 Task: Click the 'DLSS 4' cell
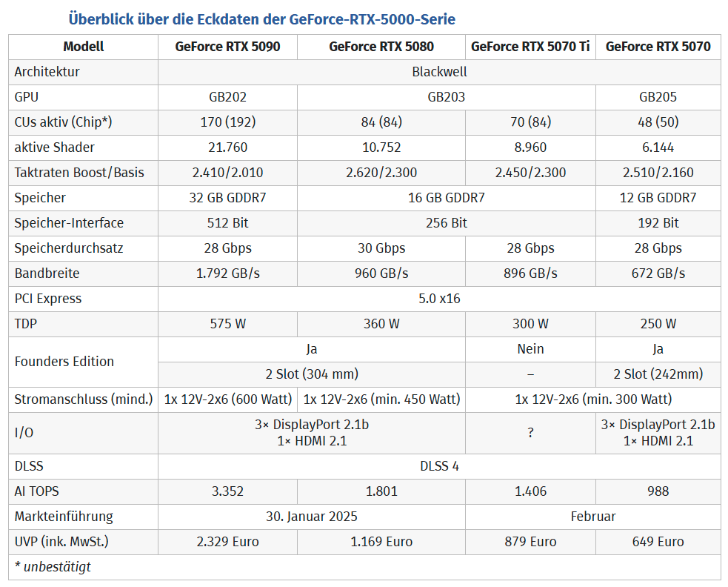(439, 466)
